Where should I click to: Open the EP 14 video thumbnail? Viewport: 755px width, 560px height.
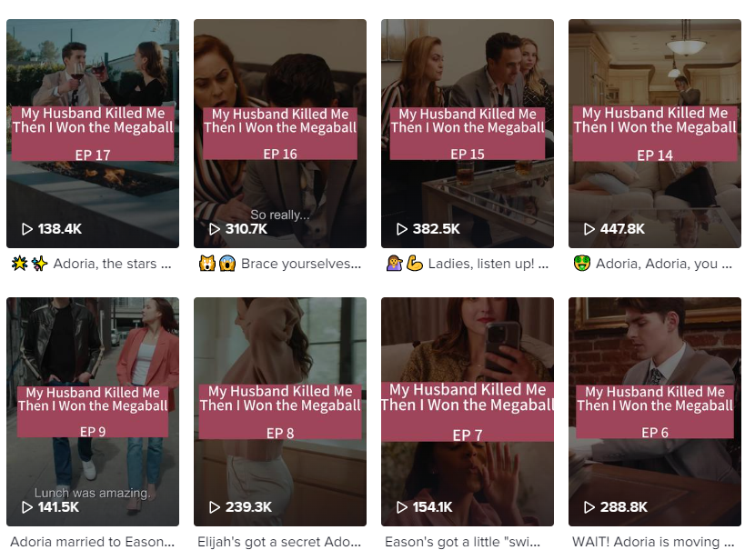(654, 134)
